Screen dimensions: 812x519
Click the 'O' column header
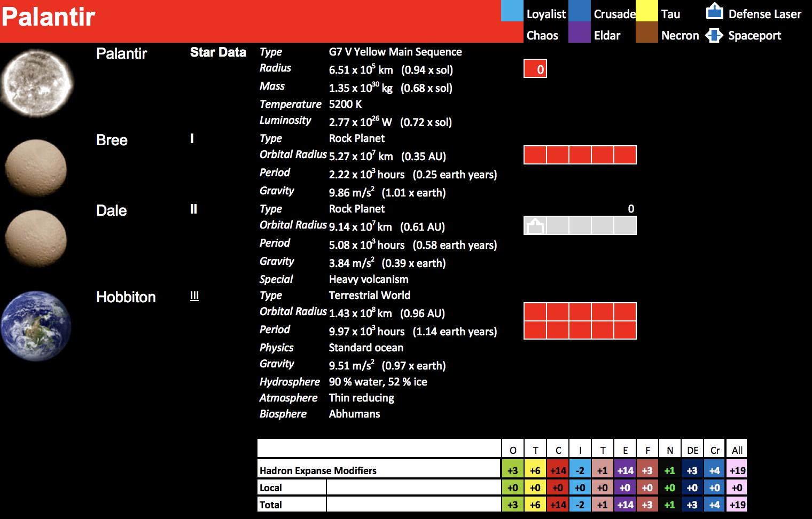pyautogui.click(x=513, y=450)
